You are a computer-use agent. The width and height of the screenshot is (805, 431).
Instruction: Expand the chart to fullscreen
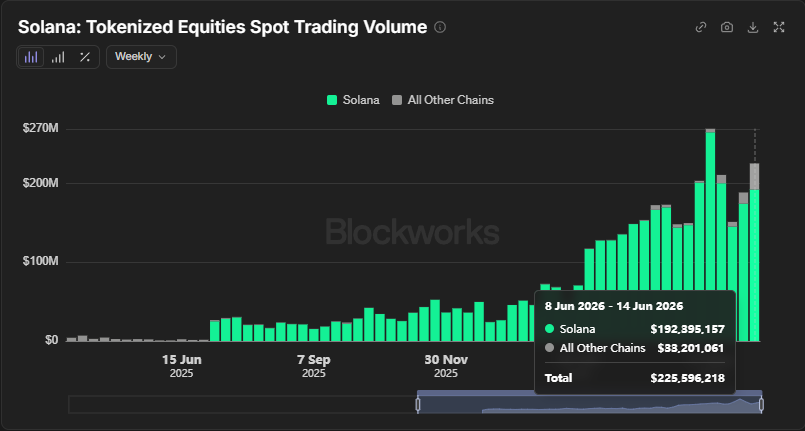(779, 27)
